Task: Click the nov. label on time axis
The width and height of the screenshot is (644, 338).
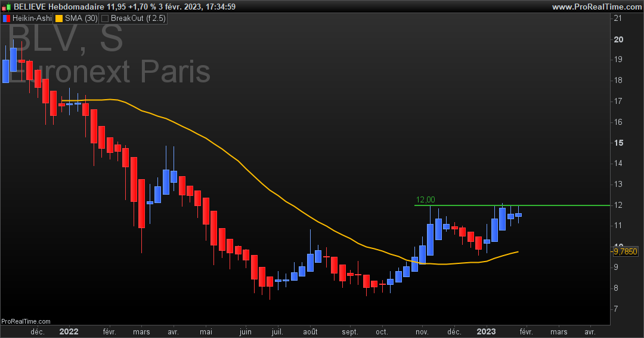Action: [x=422, y=331]
